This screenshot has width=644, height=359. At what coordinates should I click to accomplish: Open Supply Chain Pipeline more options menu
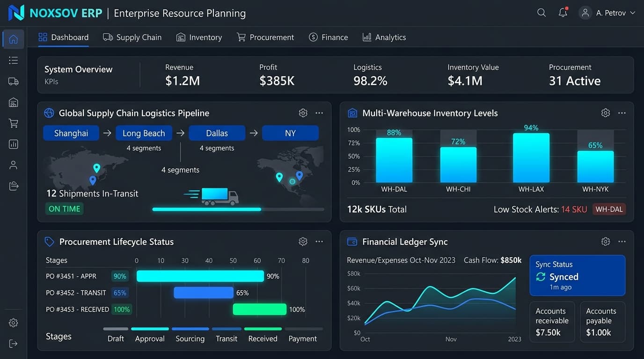[x=319, y=113]
